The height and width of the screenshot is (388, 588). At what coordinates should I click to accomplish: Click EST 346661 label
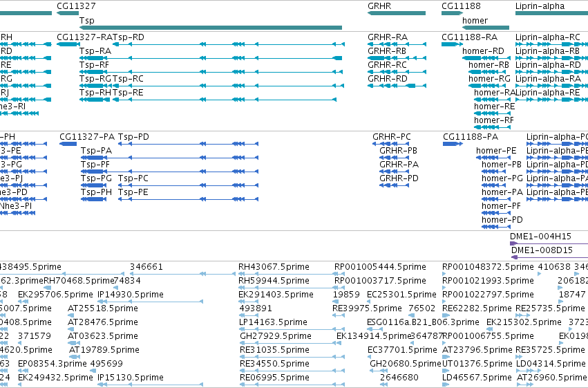tap(146, 267)
